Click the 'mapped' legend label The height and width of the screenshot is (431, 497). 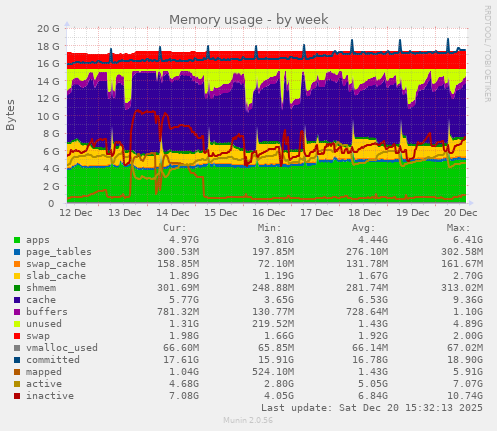tap(44, 372)
